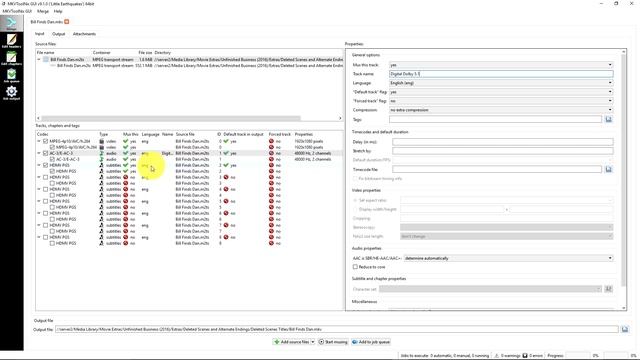Open the Edit chapters tool
This screenshot has width=640, height=360.
point(11,58)
